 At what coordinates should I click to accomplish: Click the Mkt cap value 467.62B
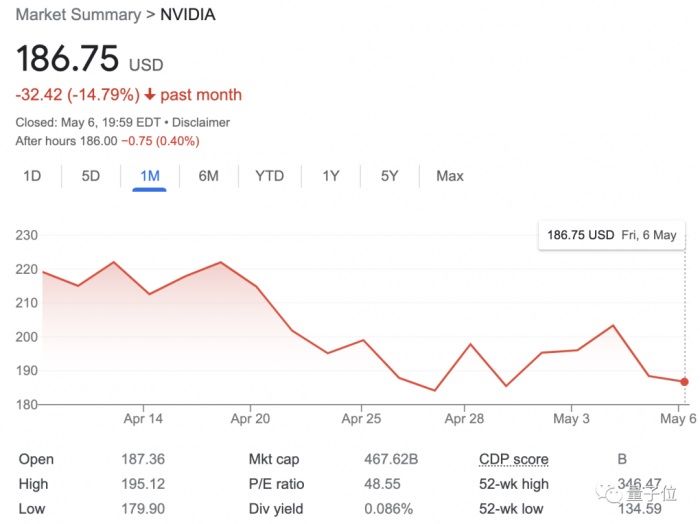coord(392,460)
